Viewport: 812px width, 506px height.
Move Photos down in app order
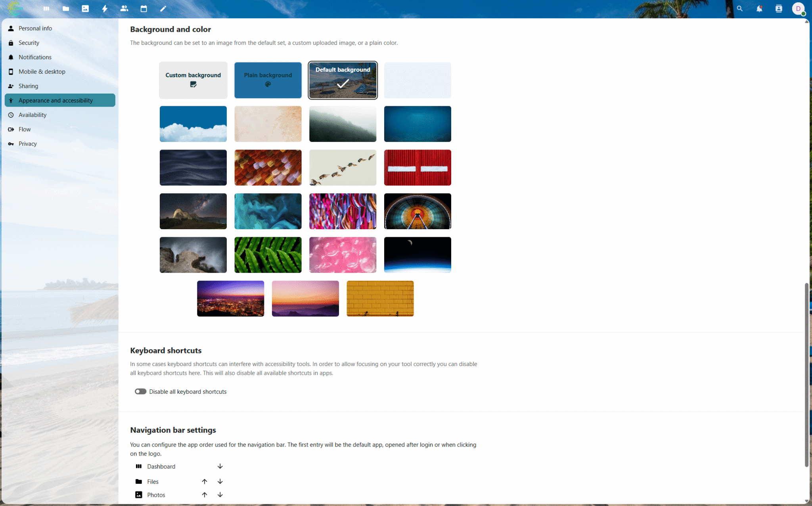220,495
